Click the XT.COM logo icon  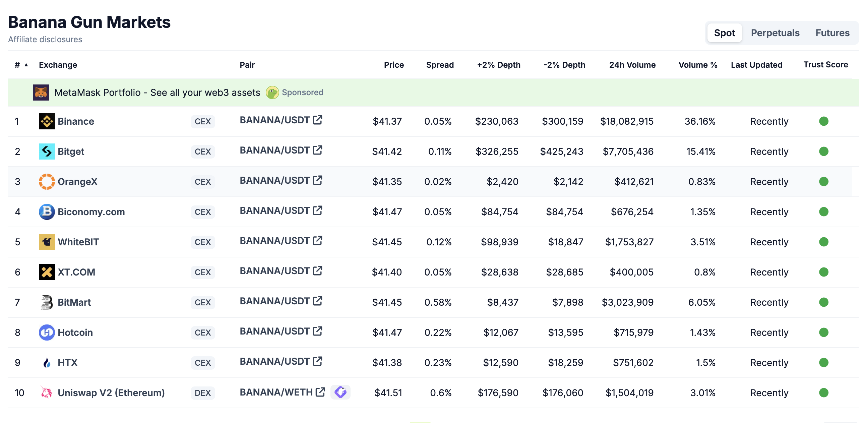click(x=47, y=272)
